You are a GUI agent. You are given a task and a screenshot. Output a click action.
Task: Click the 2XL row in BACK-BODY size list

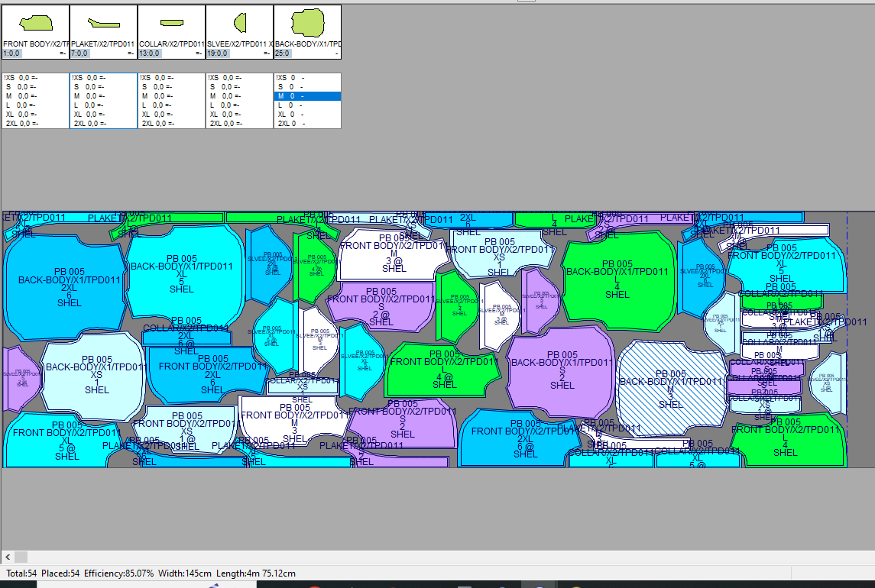click(307, 123)
